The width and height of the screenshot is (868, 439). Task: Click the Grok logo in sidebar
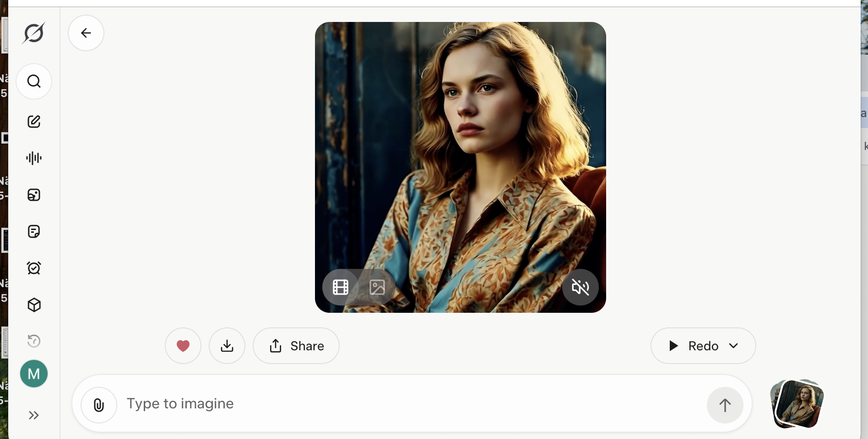coord(33,33)
